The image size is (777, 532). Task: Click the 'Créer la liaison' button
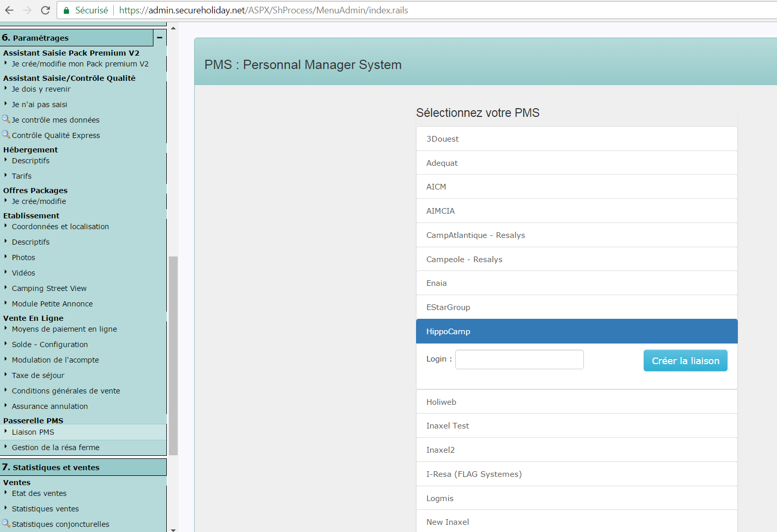[685, 361]
